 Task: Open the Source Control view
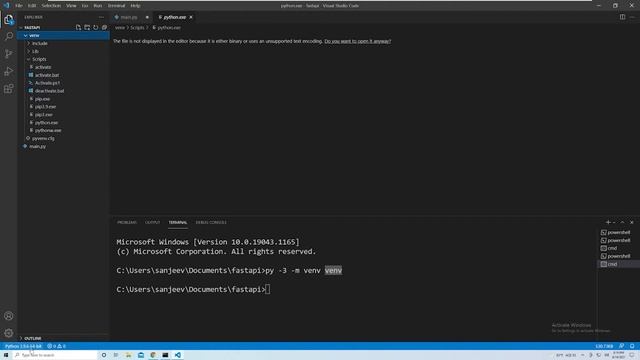(9, 54)
